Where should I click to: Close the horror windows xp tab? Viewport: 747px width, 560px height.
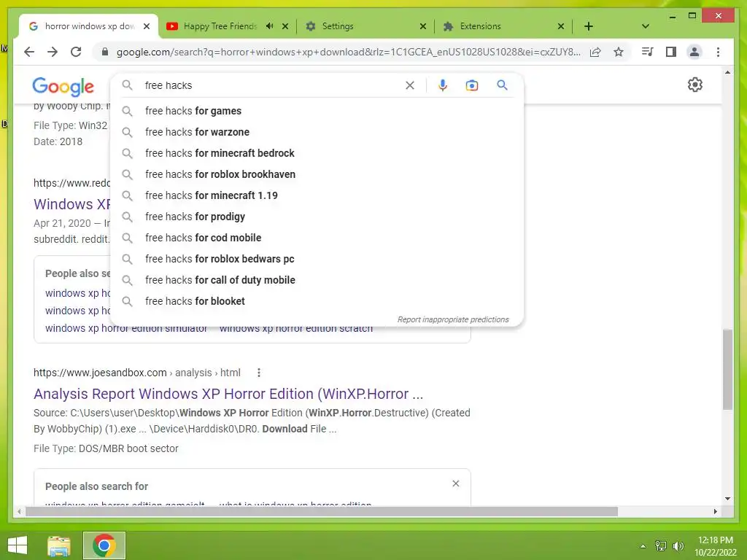pos(147,26)
